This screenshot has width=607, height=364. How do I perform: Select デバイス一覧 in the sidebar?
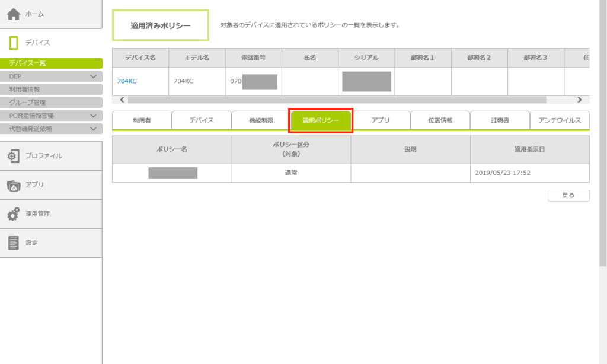[x=51, y=63]
